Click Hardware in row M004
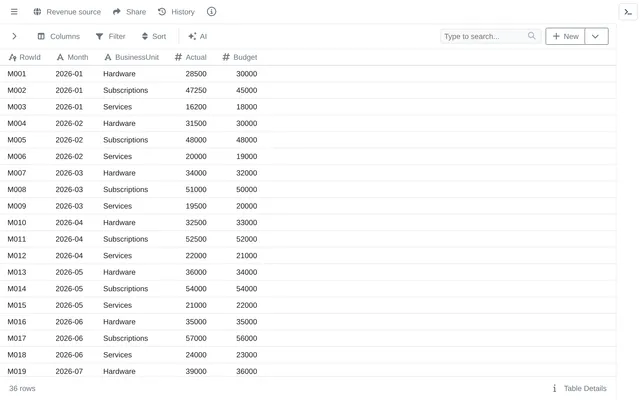The width and height of the screenshot is (640, 400). pos(119,123)
